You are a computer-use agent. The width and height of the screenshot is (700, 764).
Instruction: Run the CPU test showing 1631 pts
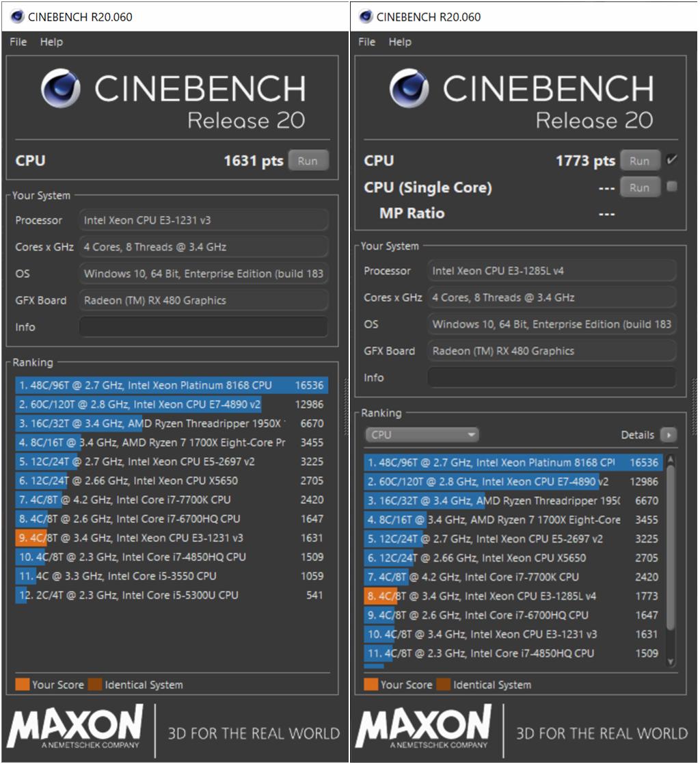coord(308,161)
